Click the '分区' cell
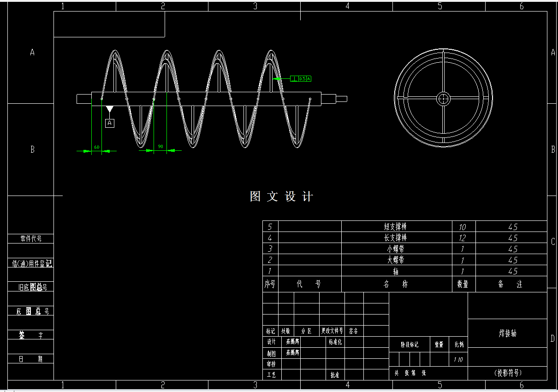Viewport: 558px width, 392px height. pyautogui.click(x=307, y=331)
